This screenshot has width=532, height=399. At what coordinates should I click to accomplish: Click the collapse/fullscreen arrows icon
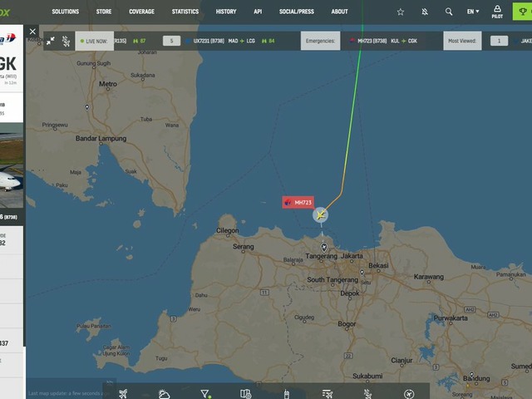51,41
